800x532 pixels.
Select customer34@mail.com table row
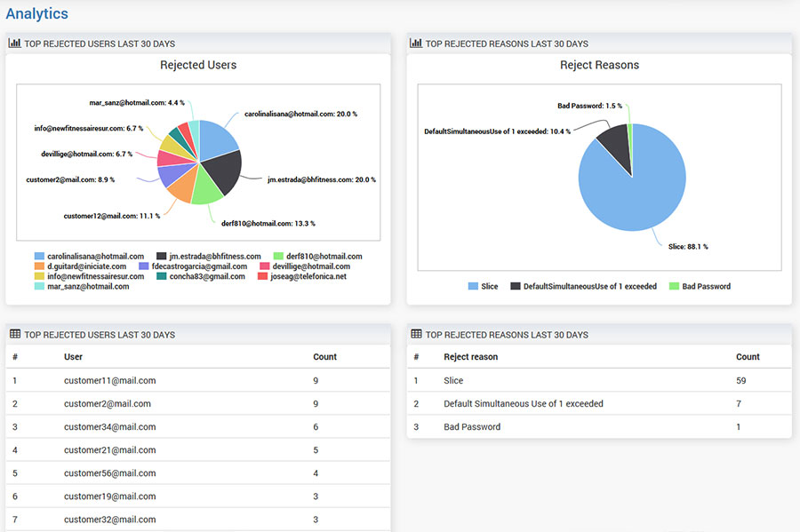[109, 426]
